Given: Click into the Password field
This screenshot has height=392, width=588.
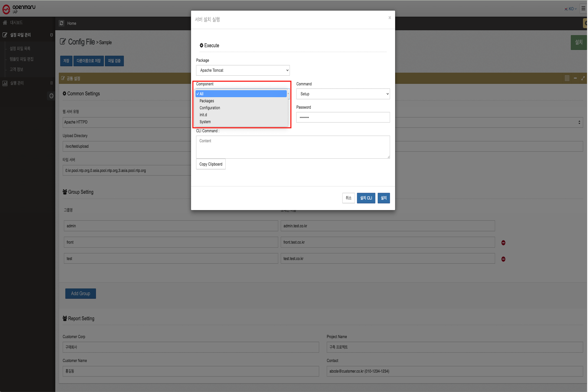Looking at the screenshot, I should tap(343, 117).
